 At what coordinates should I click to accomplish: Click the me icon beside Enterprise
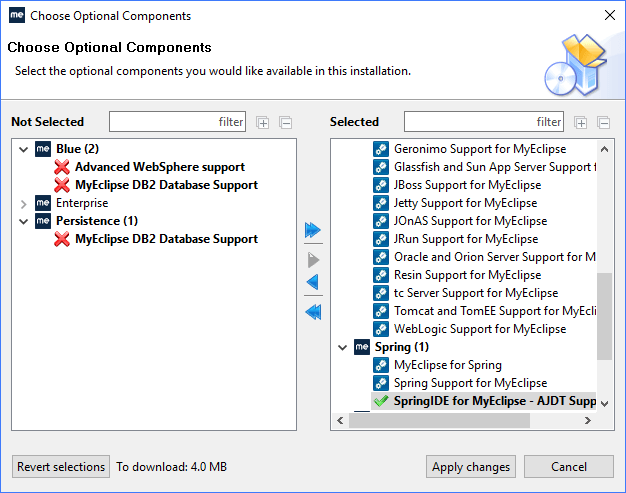click(43, 203)
